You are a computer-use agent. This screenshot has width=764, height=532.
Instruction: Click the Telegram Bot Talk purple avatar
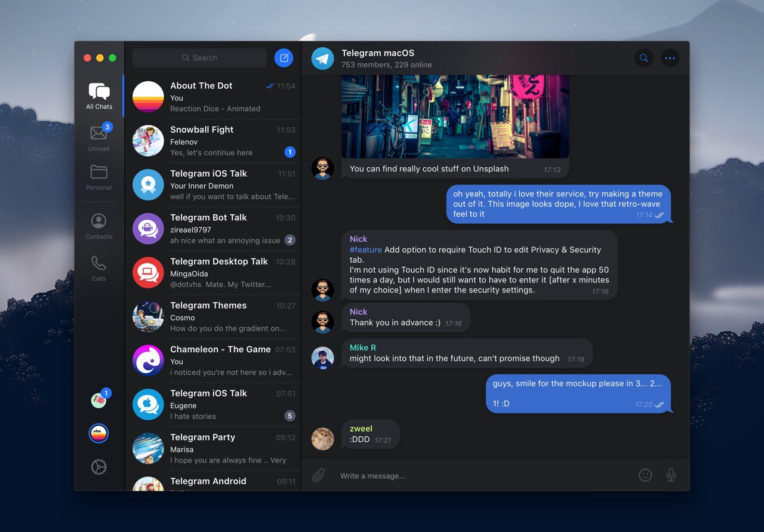(x=148, y=229)
